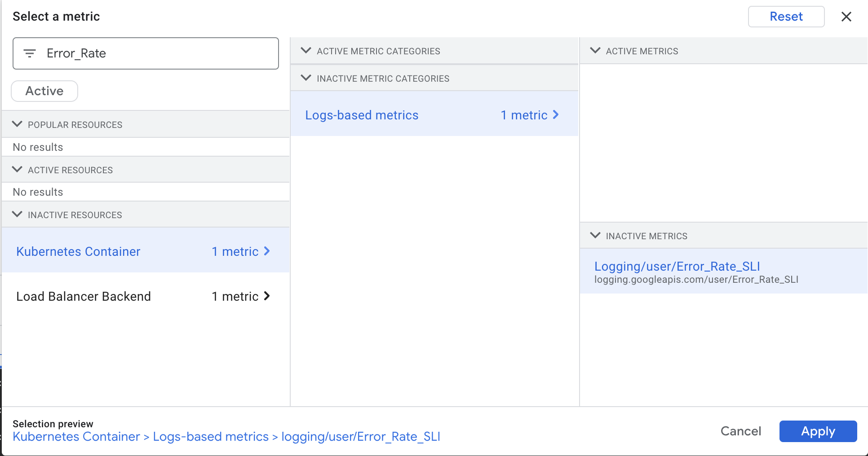Toggle the Active filter chip

coord(44,91)
